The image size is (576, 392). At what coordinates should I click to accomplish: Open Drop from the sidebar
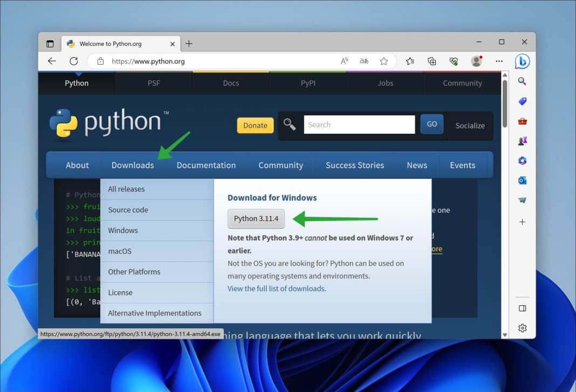[522, 200]
